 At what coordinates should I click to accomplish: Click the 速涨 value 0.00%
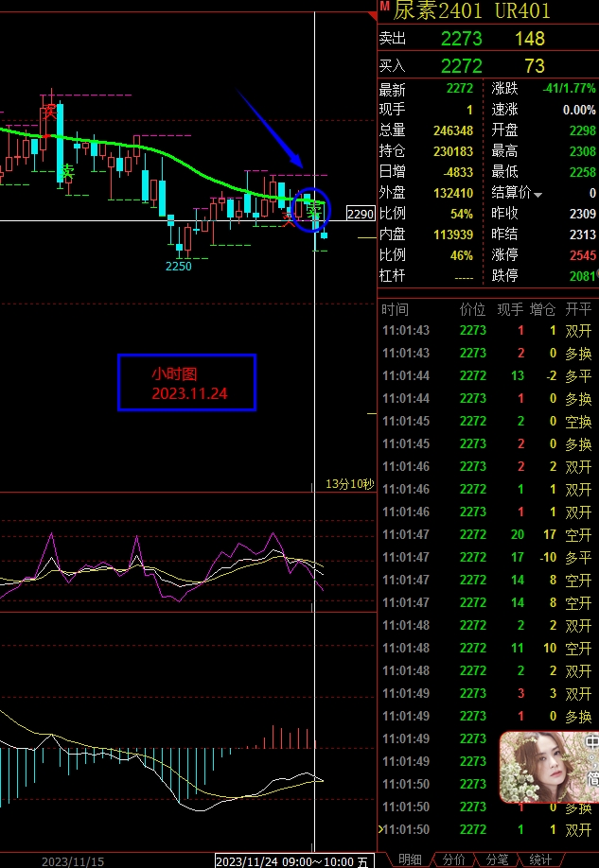point(579,110)
